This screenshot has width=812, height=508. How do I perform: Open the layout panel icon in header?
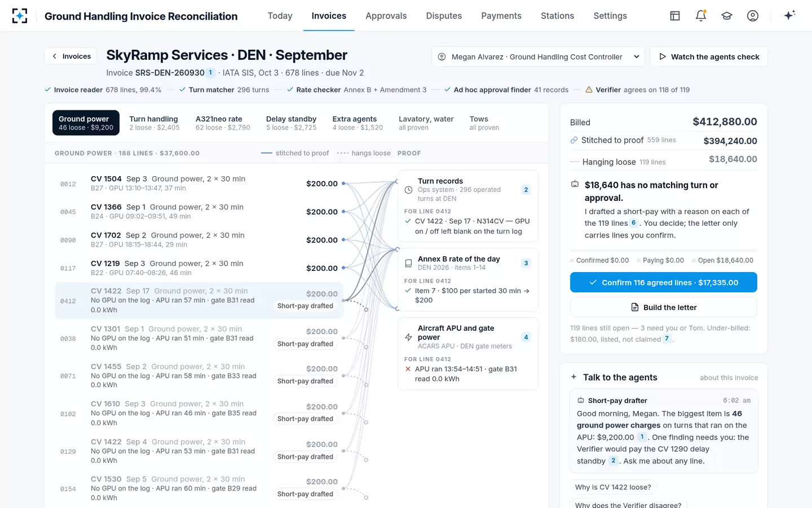[x=675, y=16]
